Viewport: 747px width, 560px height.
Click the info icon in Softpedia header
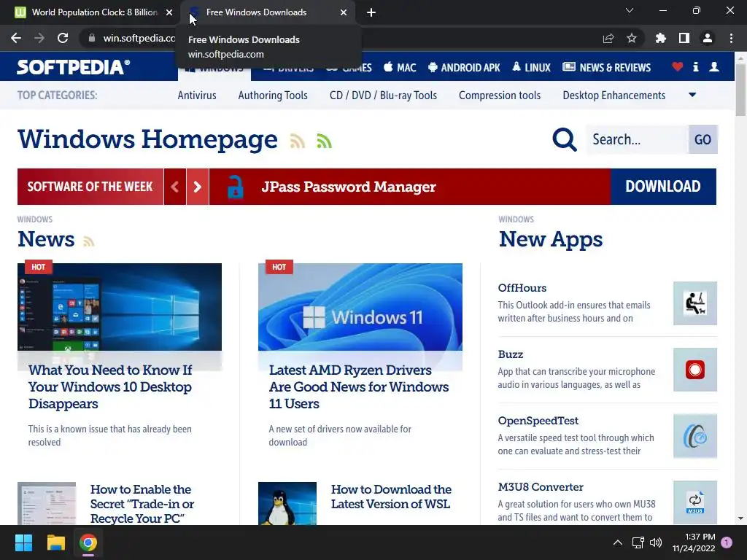click(696, 66)
